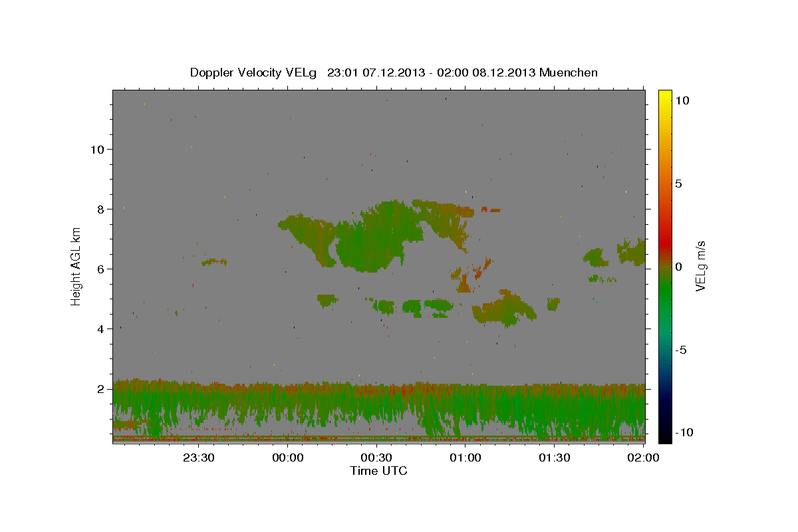This screenshot has height=532, width=798.
Task: Click the 01:30 time tick label
Action: (x=554, y=458)
